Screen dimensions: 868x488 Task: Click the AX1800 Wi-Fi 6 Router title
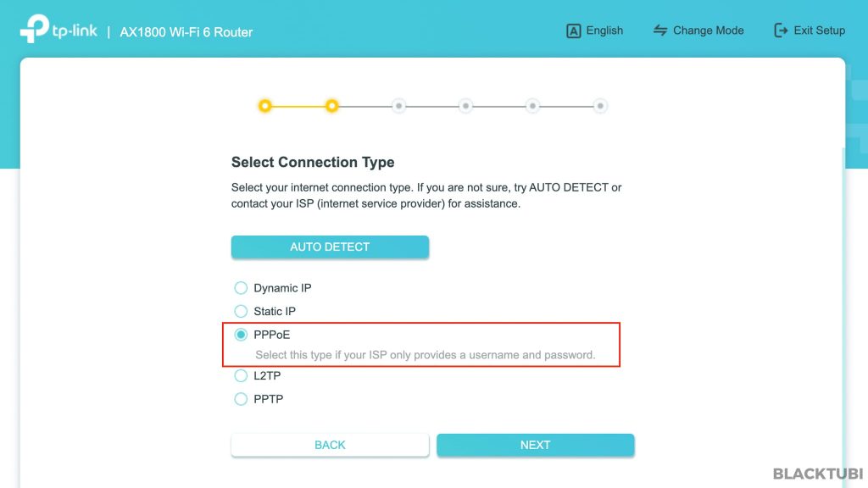tap(186, 32)
